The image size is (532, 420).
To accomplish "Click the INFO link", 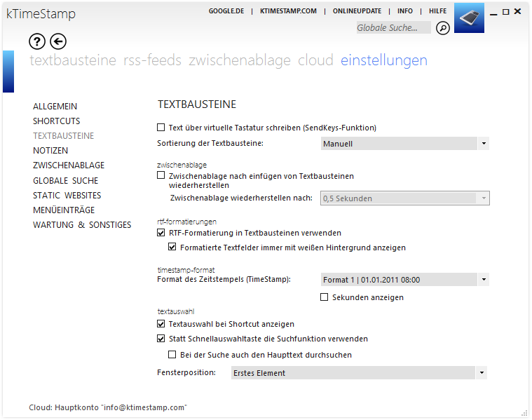I will pos(405,11).
